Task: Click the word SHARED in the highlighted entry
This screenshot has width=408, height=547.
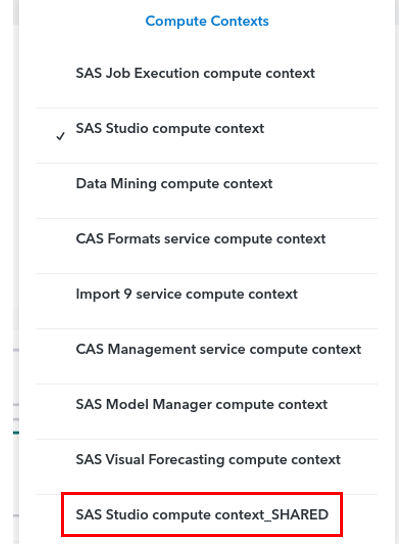Action: point(300,515)
